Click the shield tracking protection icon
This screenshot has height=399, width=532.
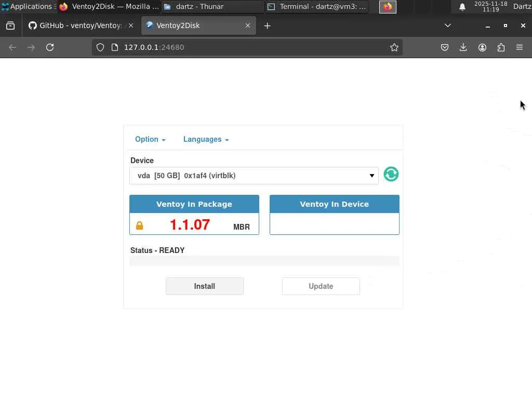[100, 47]
